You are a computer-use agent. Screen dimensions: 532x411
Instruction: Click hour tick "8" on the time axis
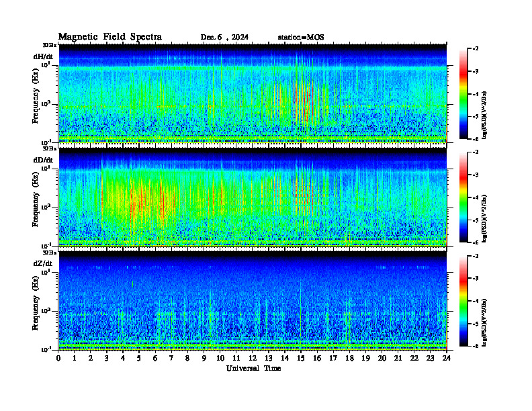pyautogui.click(x=187, y=359)
